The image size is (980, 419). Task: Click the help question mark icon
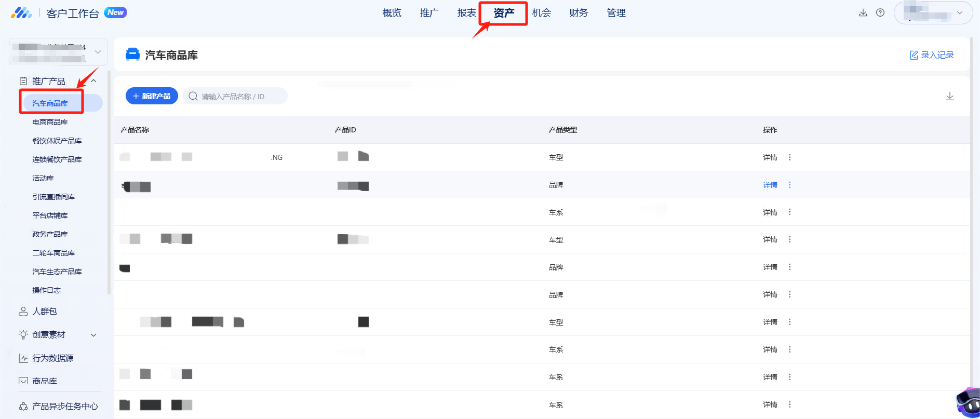[880, 13]
